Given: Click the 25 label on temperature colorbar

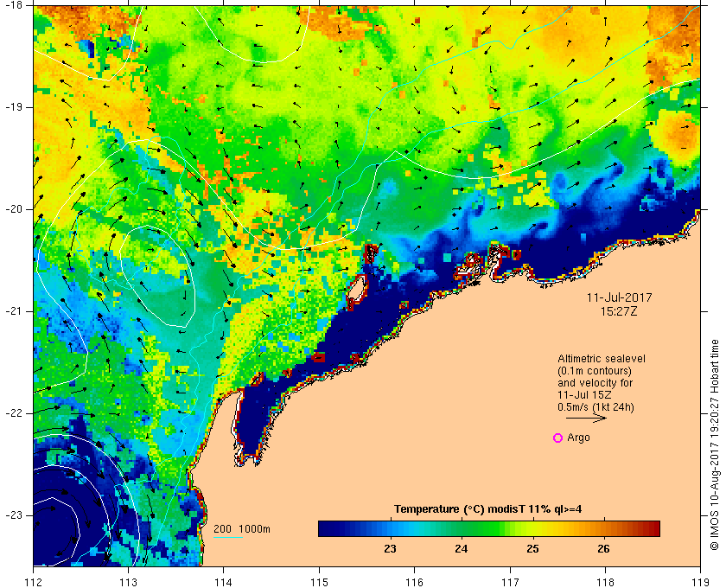Looking at the screenshot, I should coord(533,549).
